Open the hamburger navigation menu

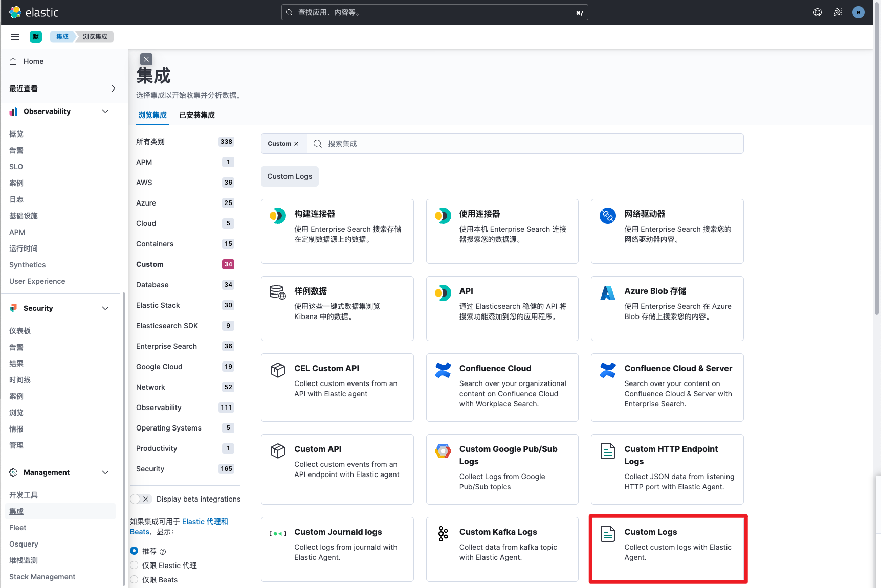[x=15, y=37]
